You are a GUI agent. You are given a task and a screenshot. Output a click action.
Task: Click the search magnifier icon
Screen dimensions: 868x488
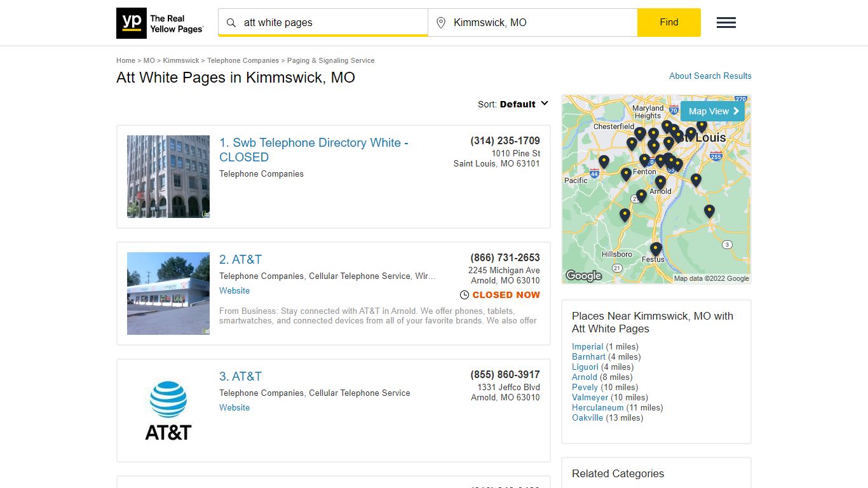tap(231, 23)
